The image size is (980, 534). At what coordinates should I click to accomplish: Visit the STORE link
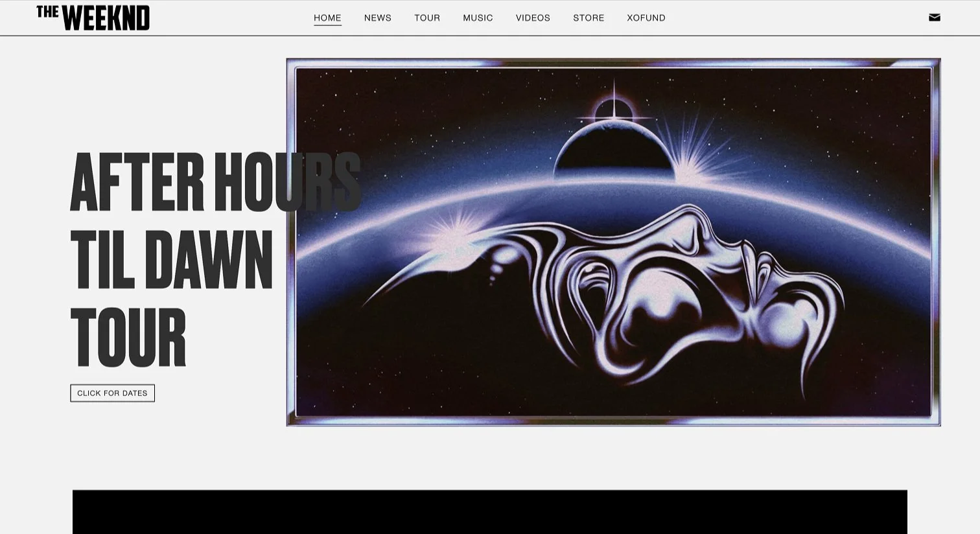(589, 17)
